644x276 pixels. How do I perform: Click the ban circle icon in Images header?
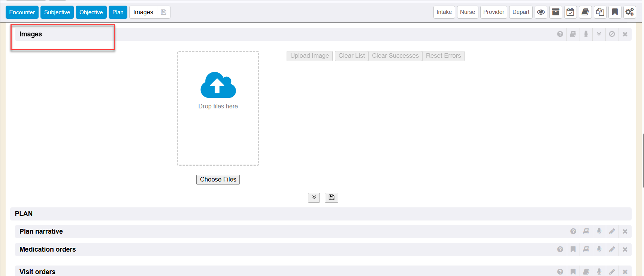point(612,34)
